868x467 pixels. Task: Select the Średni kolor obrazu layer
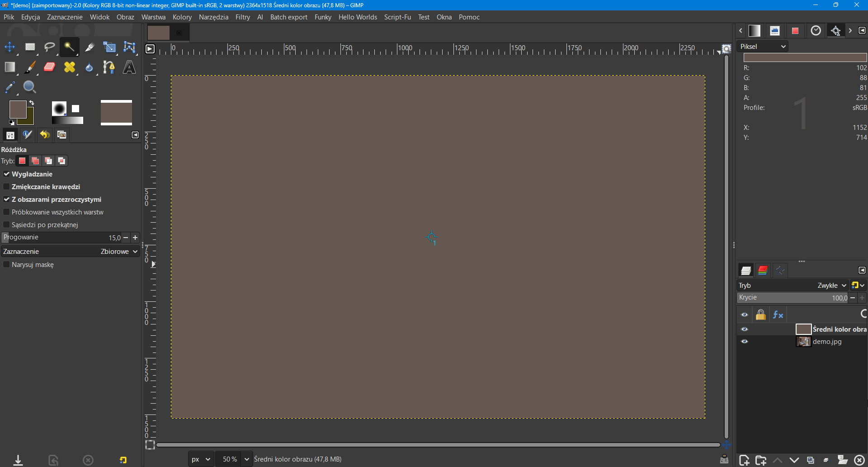839,329
